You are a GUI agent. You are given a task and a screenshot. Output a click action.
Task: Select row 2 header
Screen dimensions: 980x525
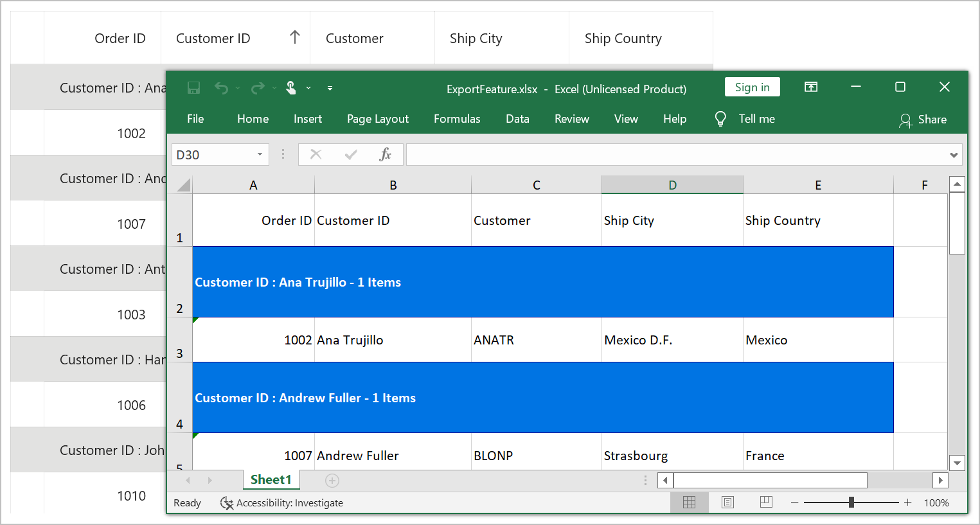click(179, 282)
